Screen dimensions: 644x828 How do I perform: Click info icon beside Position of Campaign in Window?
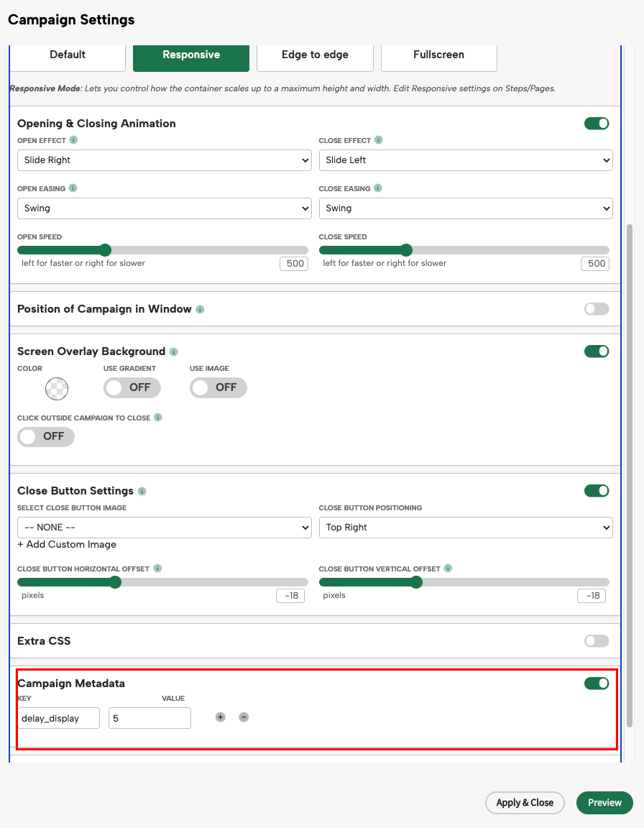coord(200,310)
